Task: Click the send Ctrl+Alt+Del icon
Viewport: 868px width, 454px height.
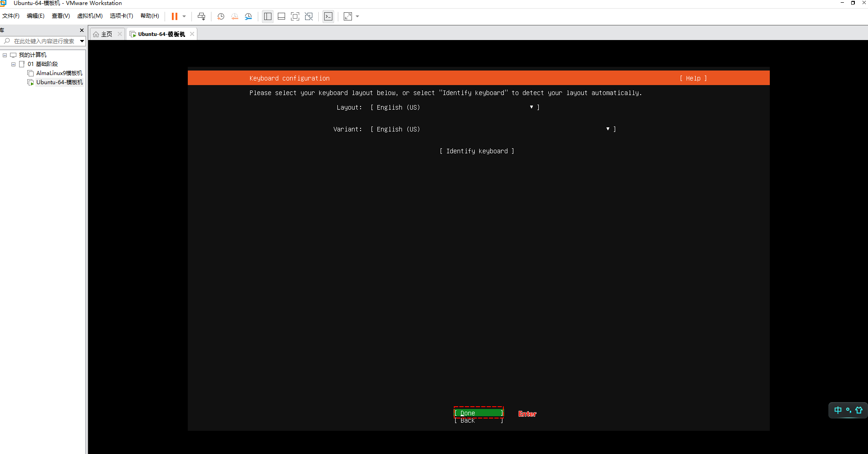Action: click(201, 16)
